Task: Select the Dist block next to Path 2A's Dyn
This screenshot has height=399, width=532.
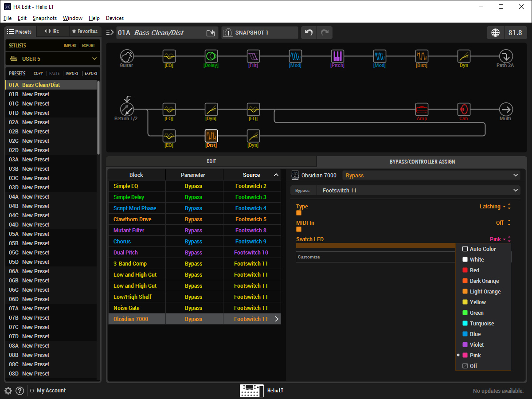Action: point(422,56)
